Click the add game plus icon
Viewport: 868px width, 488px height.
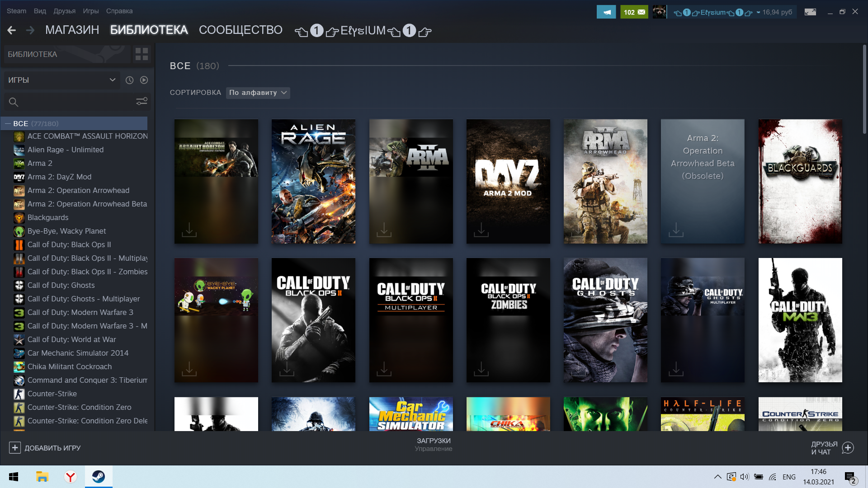[14, 447]
